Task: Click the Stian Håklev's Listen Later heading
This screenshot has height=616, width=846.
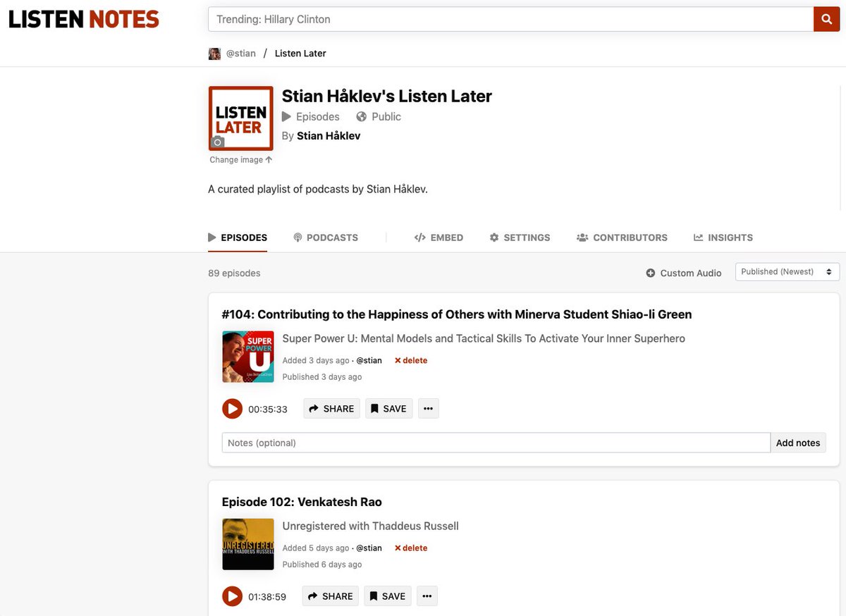Action: click(387, 96)
